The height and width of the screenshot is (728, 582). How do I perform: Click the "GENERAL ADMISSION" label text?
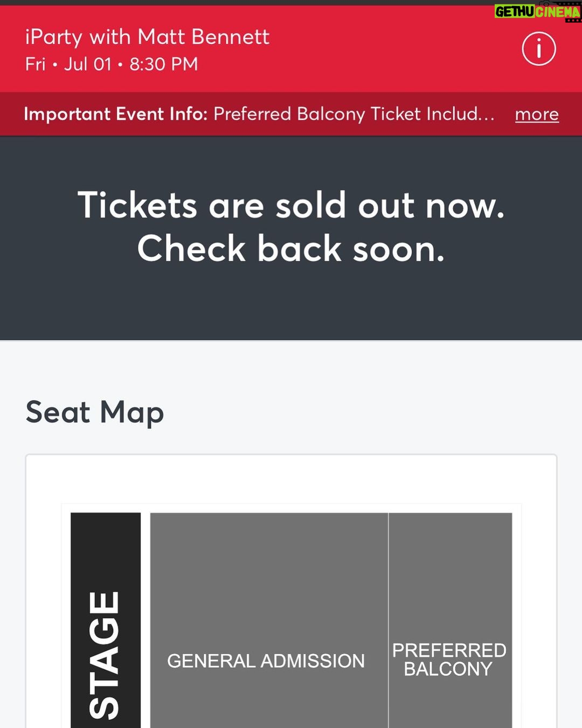tap(266, 661)
